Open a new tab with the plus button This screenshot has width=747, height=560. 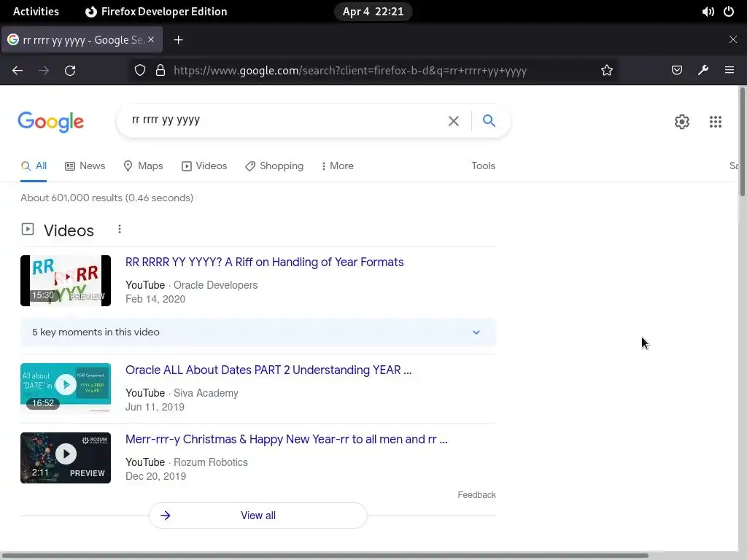click(x=178, y=40)
